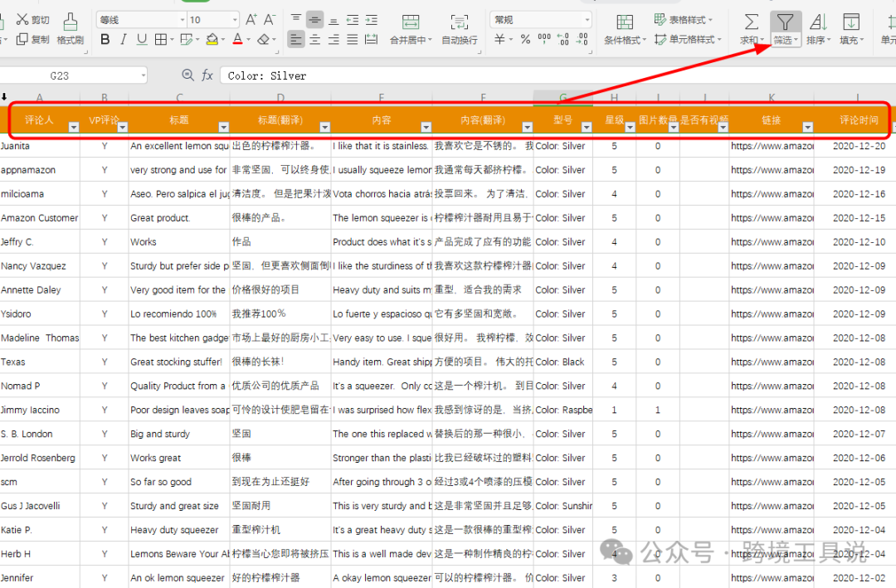Select the cell containing Juanita
896x588 pixels.
[40, 146]
